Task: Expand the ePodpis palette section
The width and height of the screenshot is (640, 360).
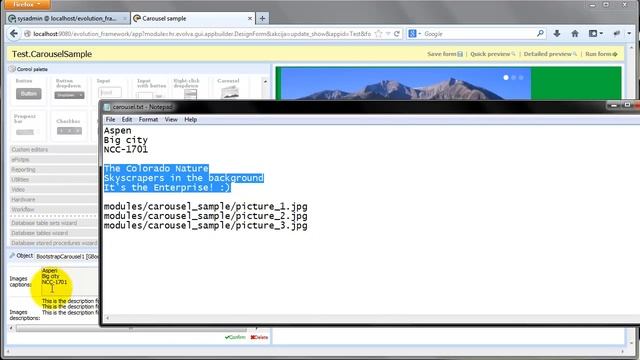Action: click(x=53, y=159)
